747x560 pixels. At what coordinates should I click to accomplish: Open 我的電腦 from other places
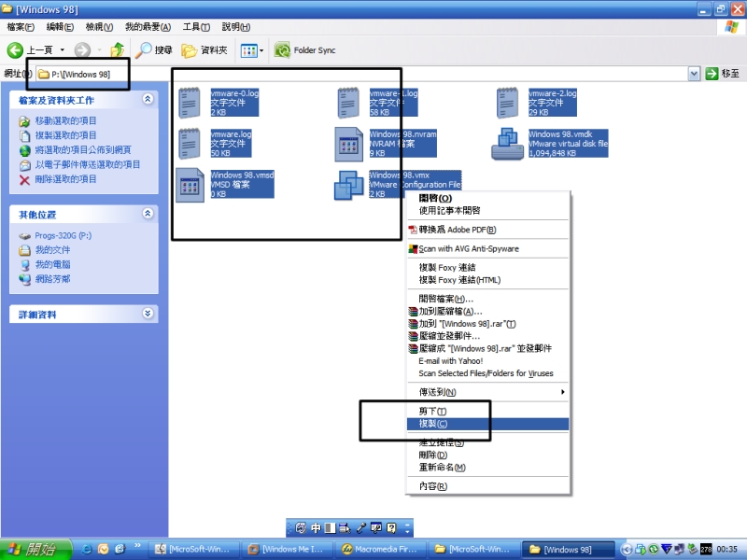click(52, 264)
